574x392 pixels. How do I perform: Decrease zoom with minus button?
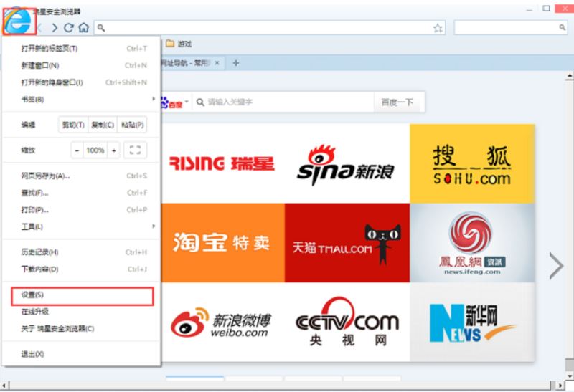point(77,150)
